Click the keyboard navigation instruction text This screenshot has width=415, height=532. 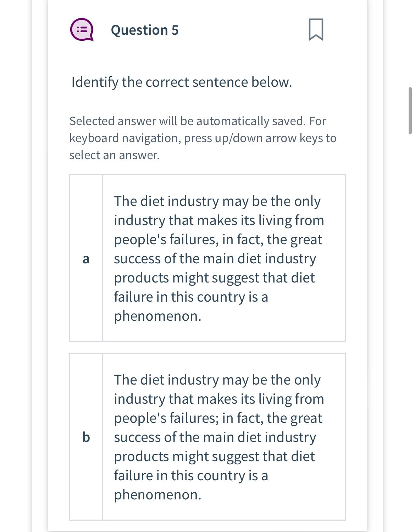click(x=202, y=138)
